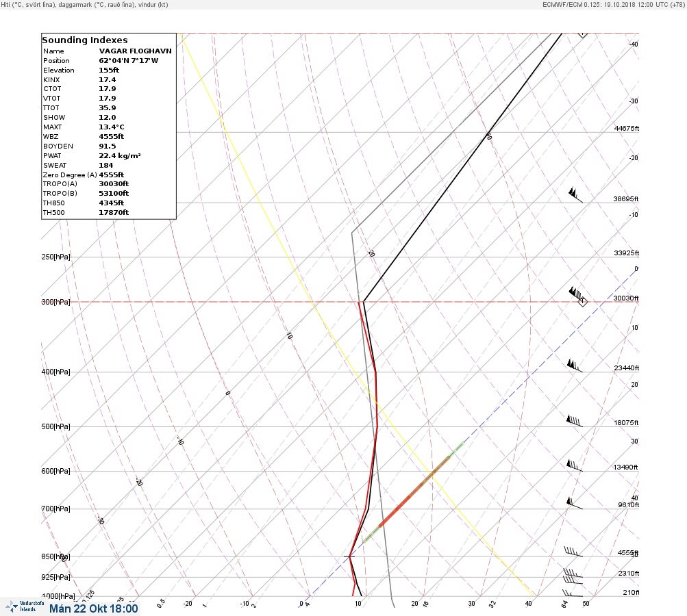
Task: Click the 23440ft altitude label
Action: (627, 368)
